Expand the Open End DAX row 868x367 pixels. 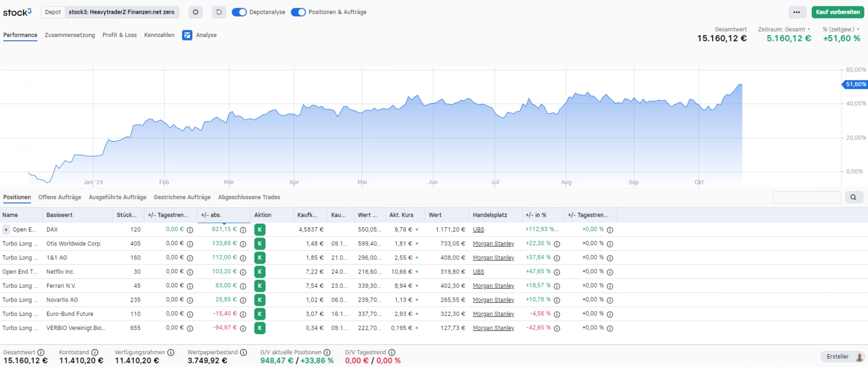coord(6,230)
